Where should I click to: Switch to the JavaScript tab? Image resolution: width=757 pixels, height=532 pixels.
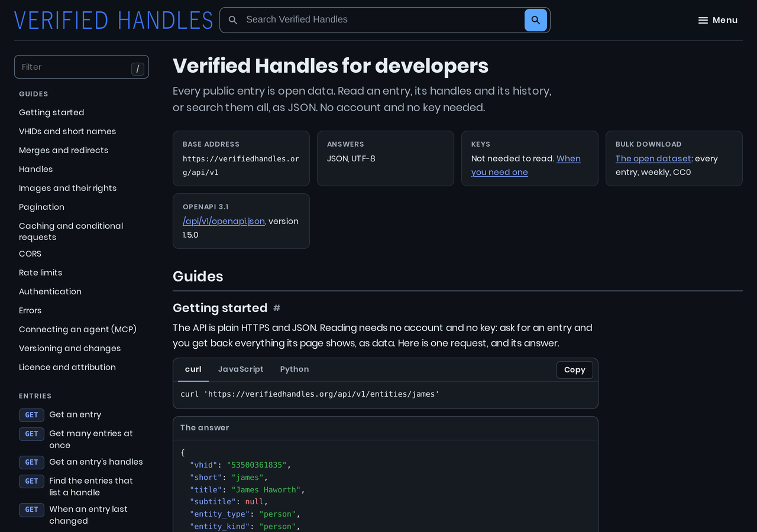[x=241, y=369]
